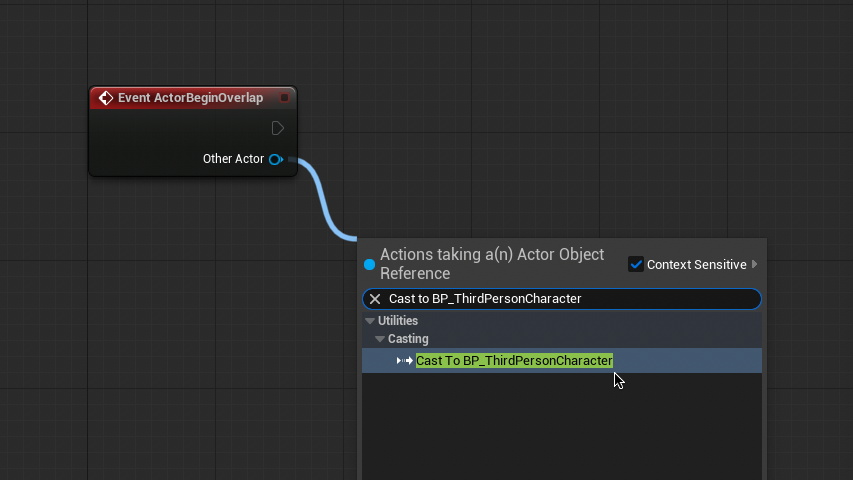Click the Utilities category label
The height and width of the screenshot is (480, 853).
coord(398,321)
